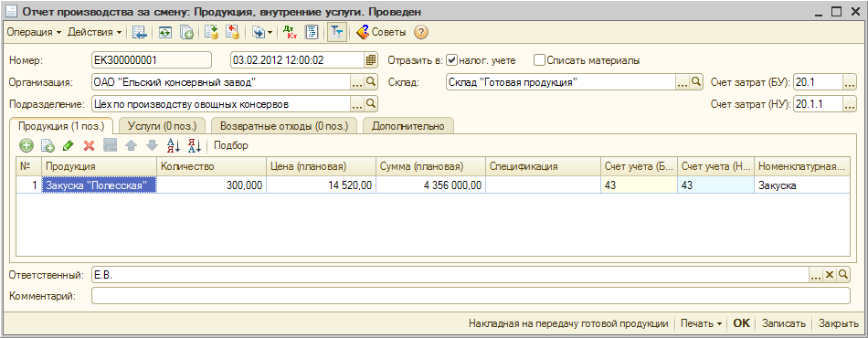868x338 pixels.
Task: Click the Спецификация column header
Action: click(543, 166)
